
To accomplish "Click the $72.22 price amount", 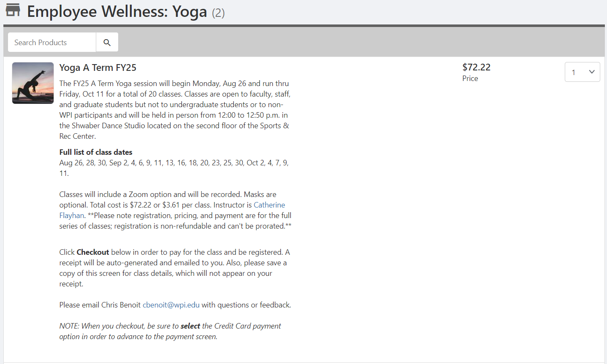I will [x=476, y=67].
